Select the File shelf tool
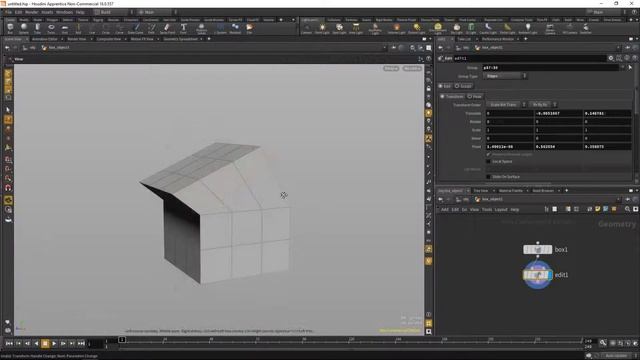The width and height of the screenshot is (640, 360). coord(249,28)
